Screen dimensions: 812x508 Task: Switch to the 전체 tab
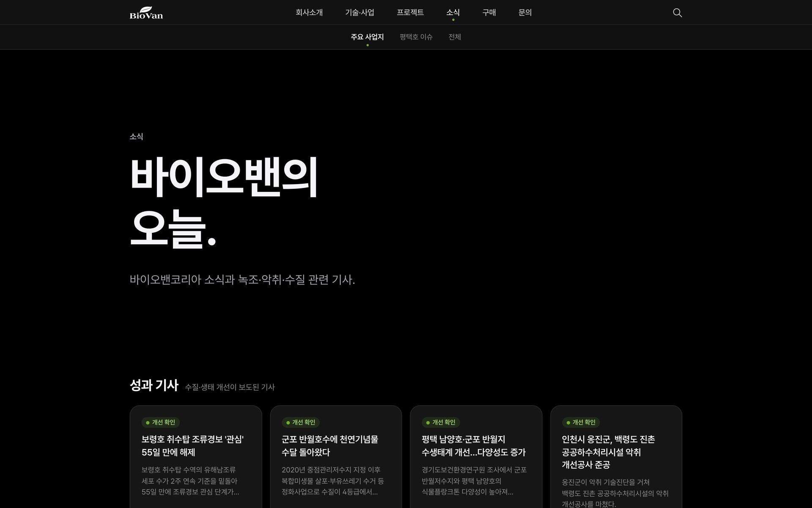tap(455, 37)
